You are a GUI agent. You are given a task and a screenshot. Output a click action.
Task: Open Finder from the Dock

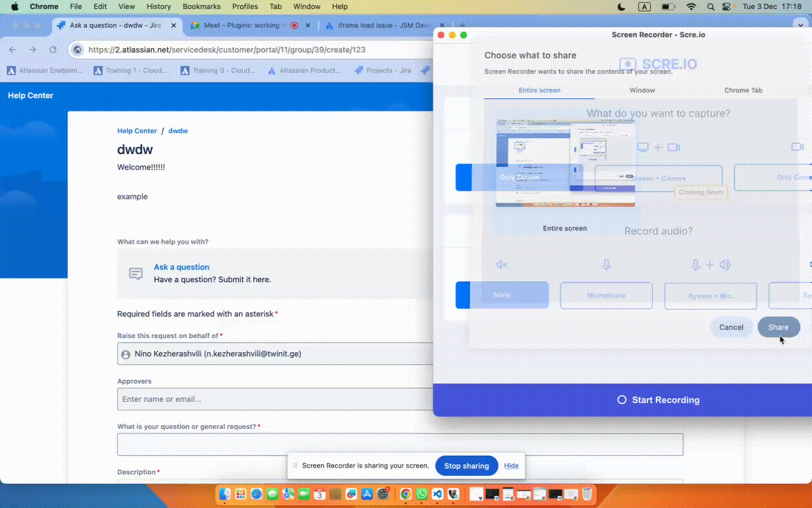(x=225, y=494)
